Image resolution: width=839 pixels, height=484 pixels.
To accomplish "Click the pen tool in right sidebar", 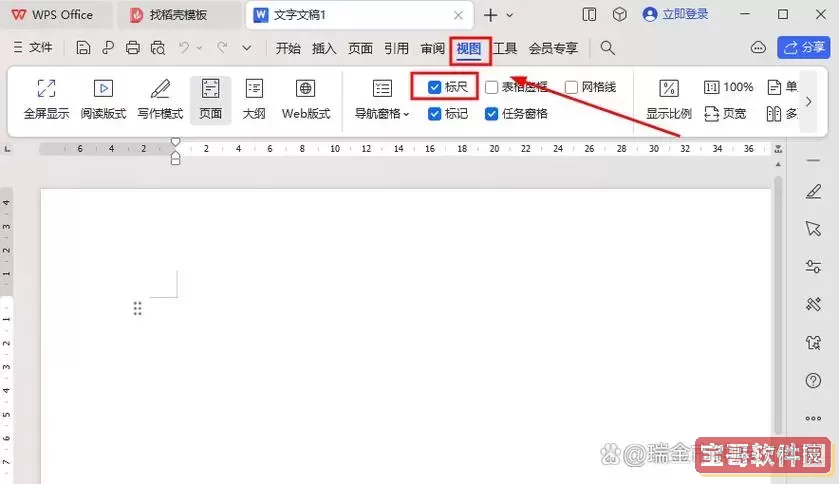I will (813, 191).
